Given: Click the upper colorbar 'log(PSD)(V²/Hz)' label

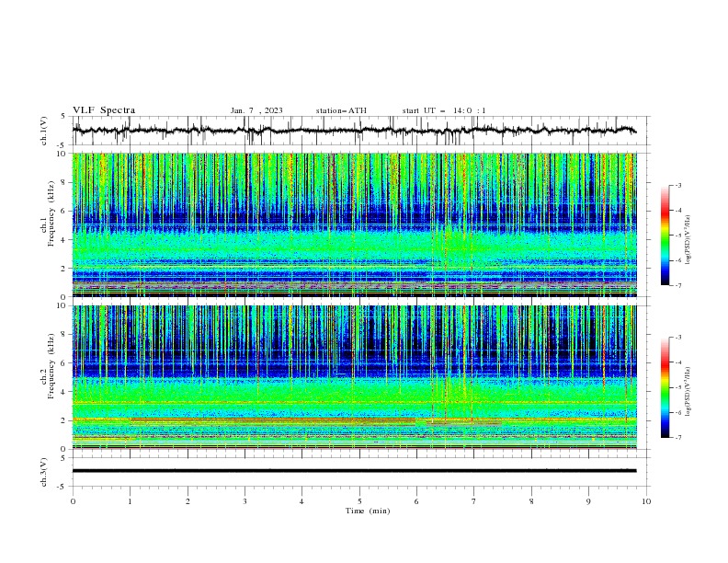Looking at the screenshot, I should [x=688, y=240].
